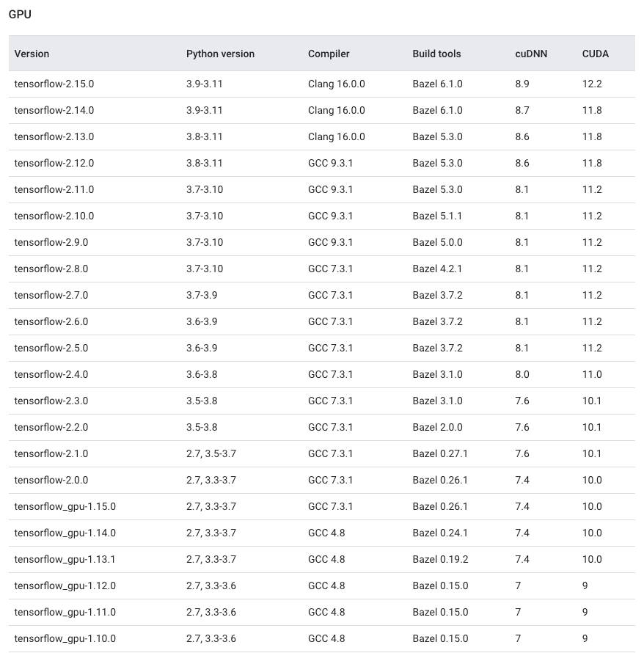Select the tensorflow-2.13.0 version cell
Viewport: 644px width, 653px height.
54,136
